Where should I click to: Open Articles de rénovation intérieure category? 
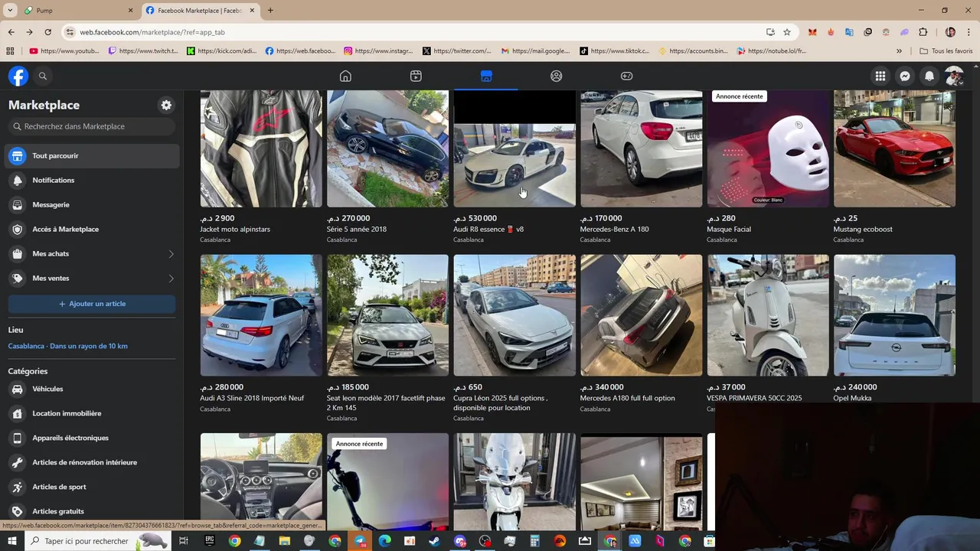point(92,462)
